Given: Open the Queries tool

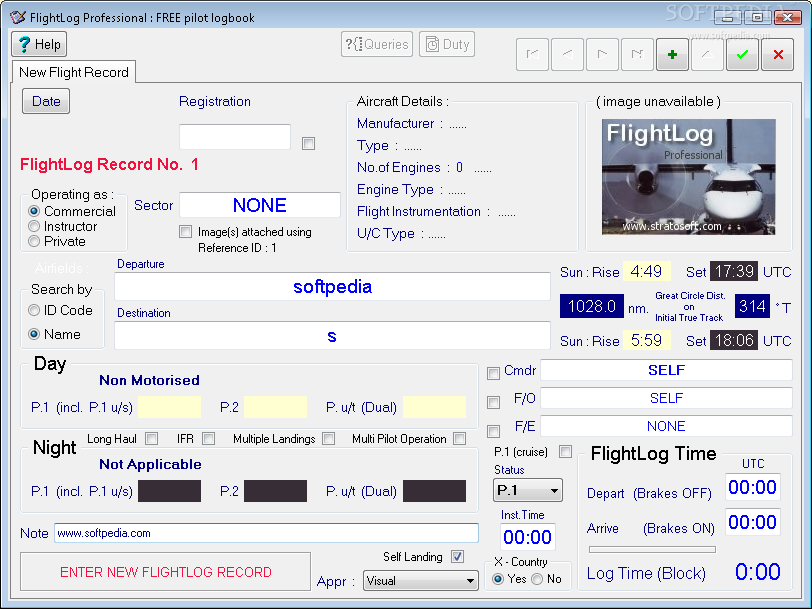Looking at the screenshot, I should (x=377, y=45).
